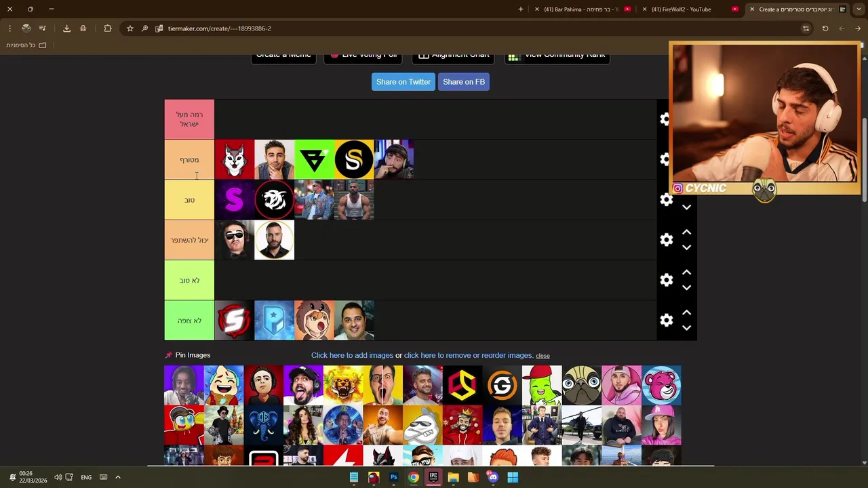
Task: Expand the system tray hidden icons chevron
Action: click(x=117, y=477)
